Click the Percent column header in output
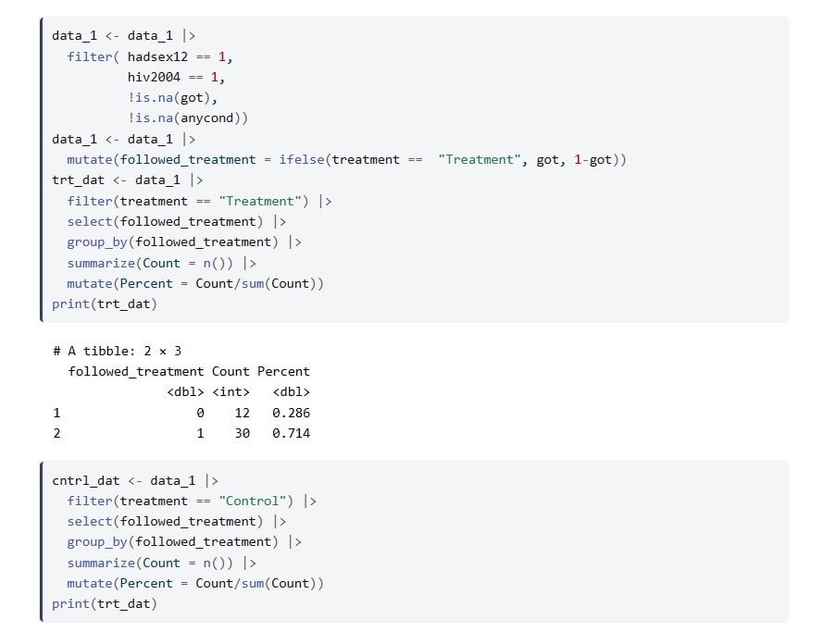The image size is (823, 644). point(283,371)
